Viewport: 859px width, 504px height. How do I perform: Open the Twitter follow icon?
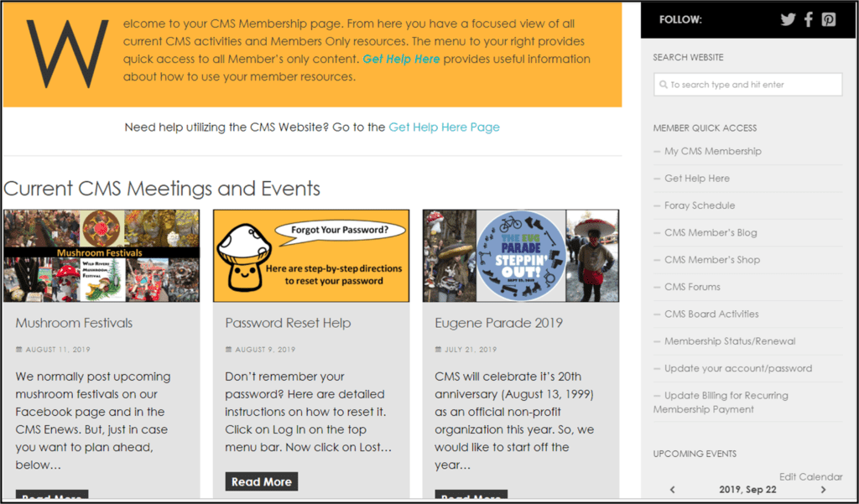point(788,20)
